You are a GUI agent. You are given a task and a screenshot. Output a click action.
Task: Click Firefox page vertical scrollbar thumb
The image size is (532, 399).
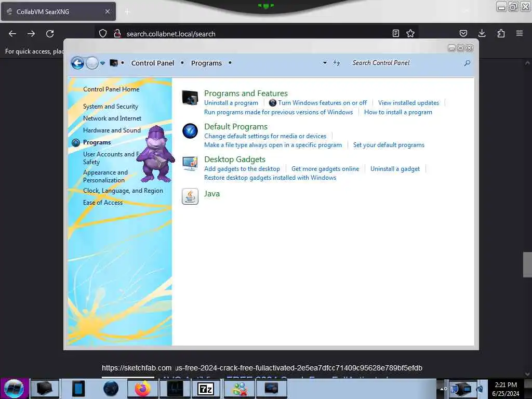[x=527, y=264]
